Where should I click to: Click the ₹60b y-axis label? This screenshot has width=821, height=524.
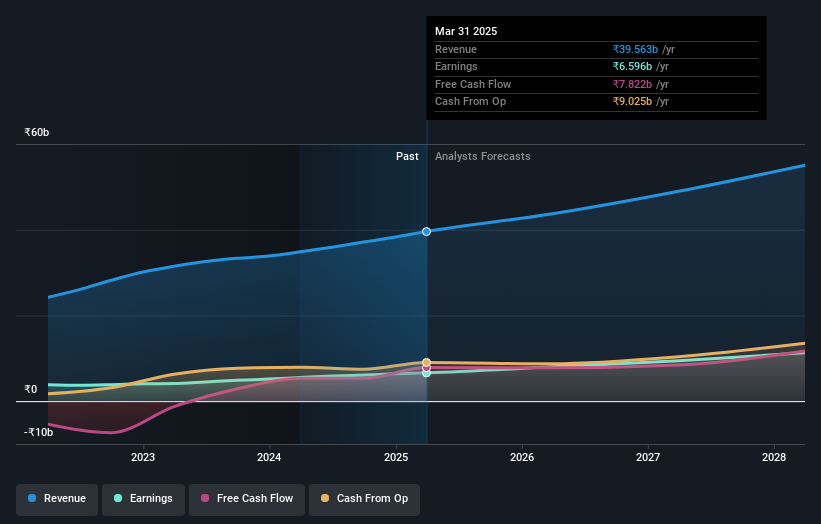tap(37, 132)
